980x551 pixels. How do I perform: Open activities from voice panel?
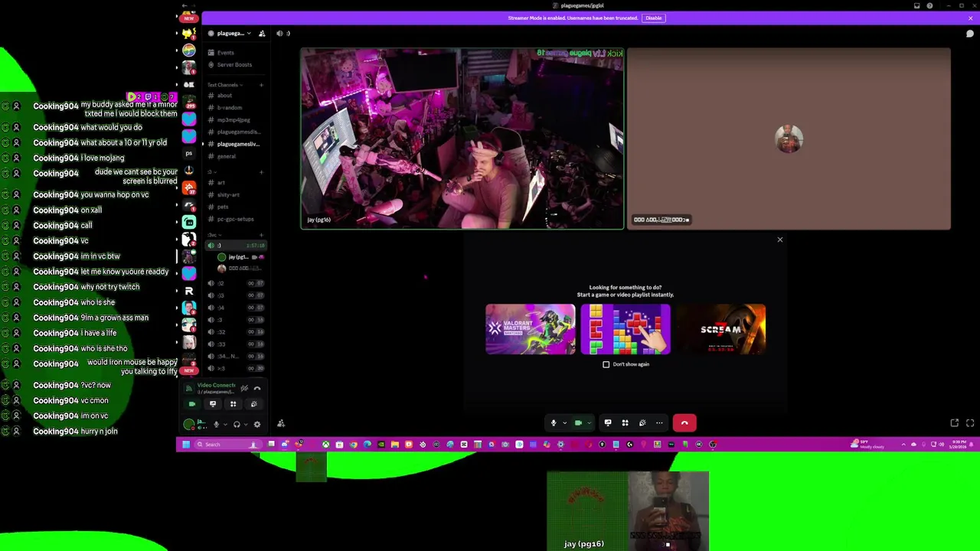[x=234, y=404]
